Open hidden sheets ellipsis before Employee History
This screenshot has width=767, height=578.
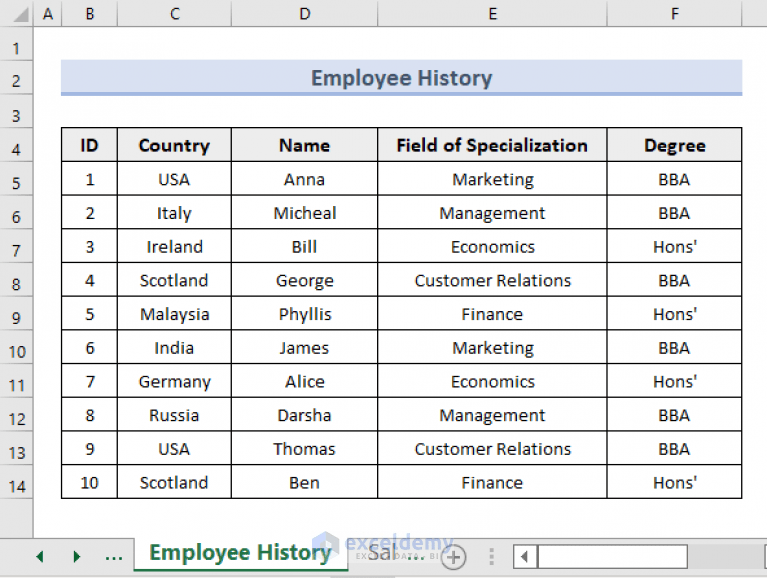[x=113, y=556]
